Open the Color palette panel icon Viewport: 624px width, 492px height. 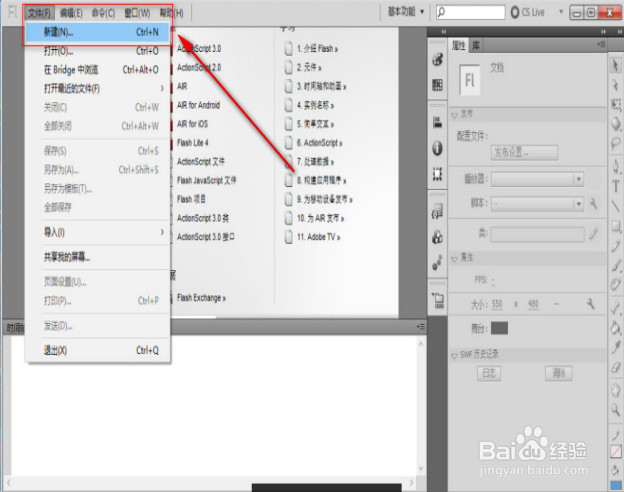(437, 60)
